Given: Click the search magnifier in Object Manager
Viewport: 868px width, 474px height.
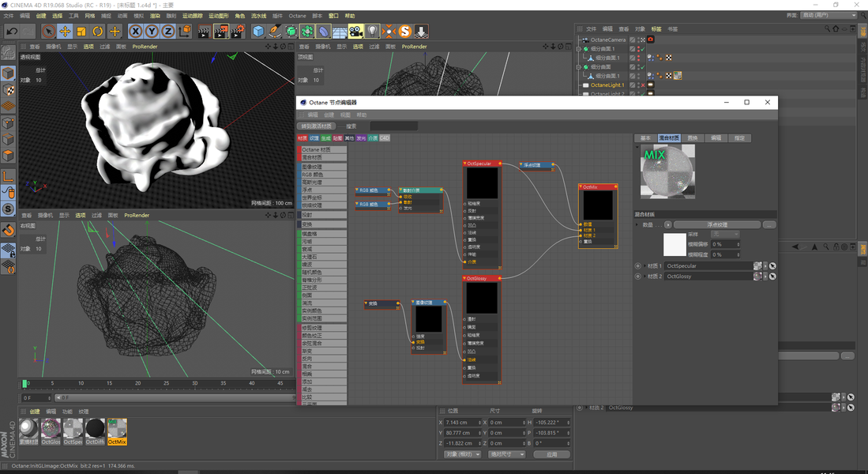Looking at the screenshot, I should click(x=828, y=28).
